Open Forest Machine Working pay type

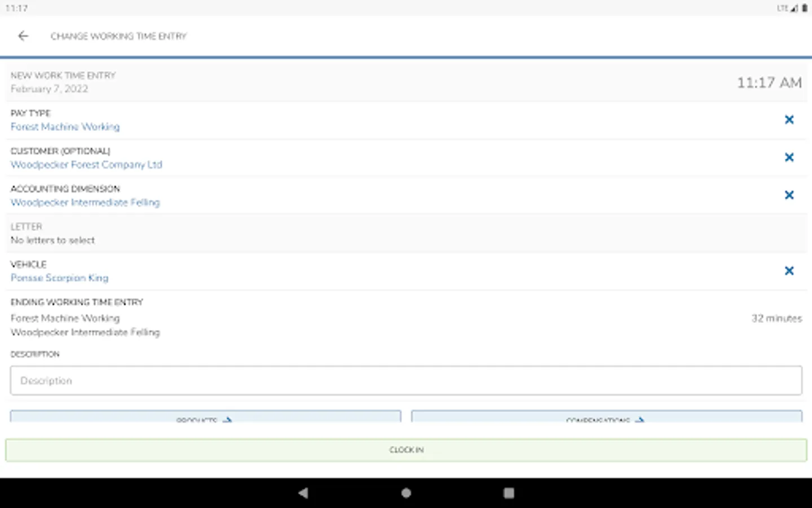(65, 127)
